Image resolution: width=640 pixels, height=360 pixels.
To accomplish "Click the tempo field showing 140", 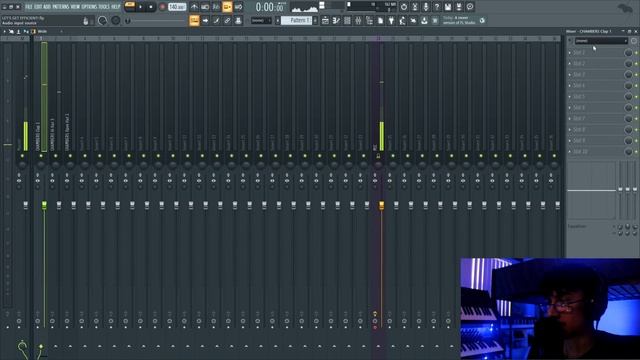I will (177, 7).
